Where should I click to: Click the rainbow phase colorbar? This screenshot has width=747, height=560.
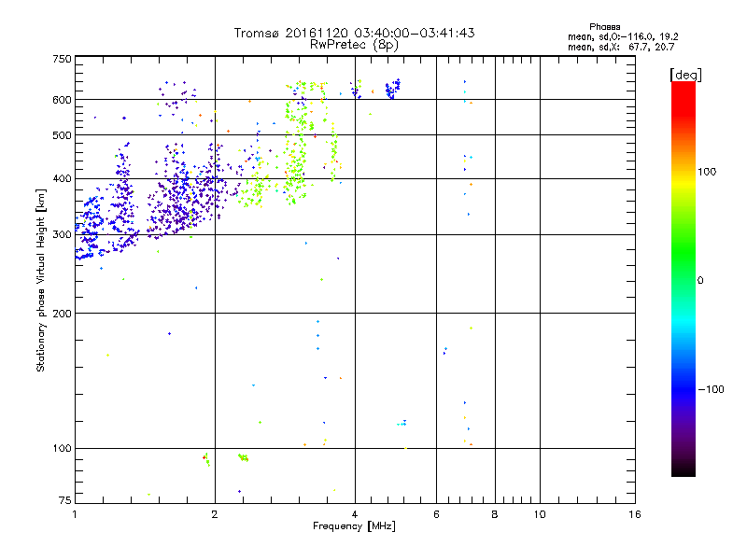[x=684, y=279]
